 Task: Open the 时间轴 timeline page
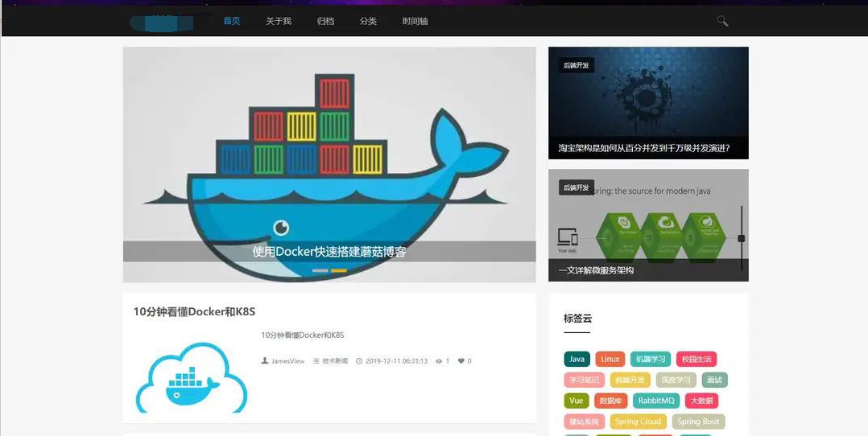(x=415, y=21)
